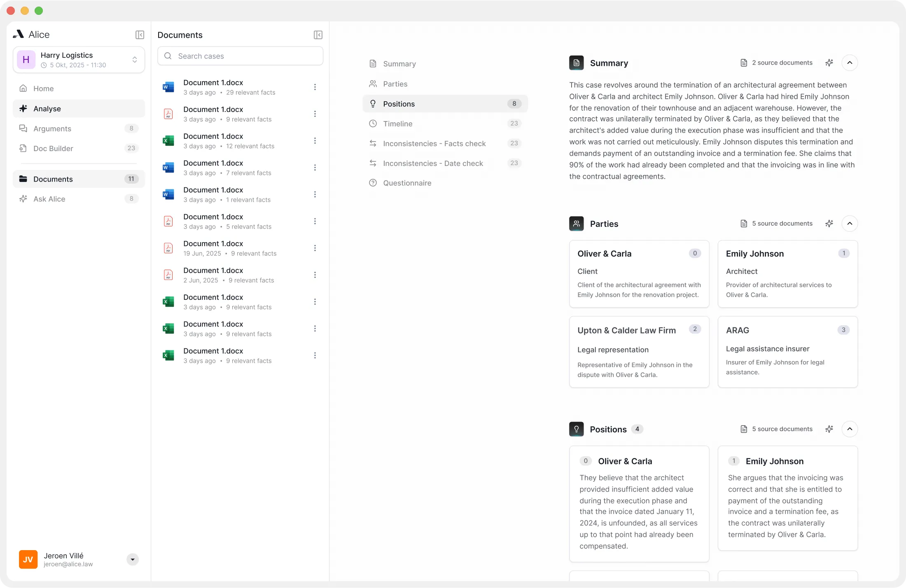
Task: Open the Emily Johnson party card
Action: click(x=787, y=274)
